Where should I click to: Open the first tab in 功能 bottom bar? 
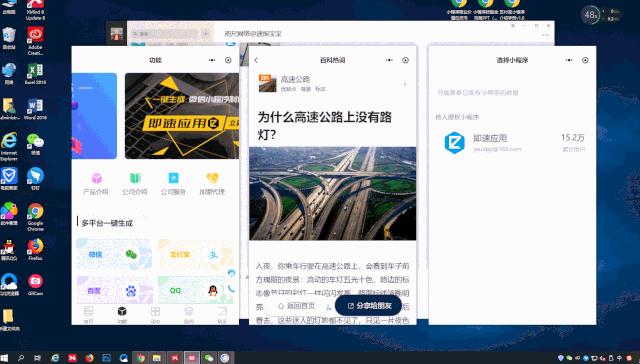[x=89, y=315]
